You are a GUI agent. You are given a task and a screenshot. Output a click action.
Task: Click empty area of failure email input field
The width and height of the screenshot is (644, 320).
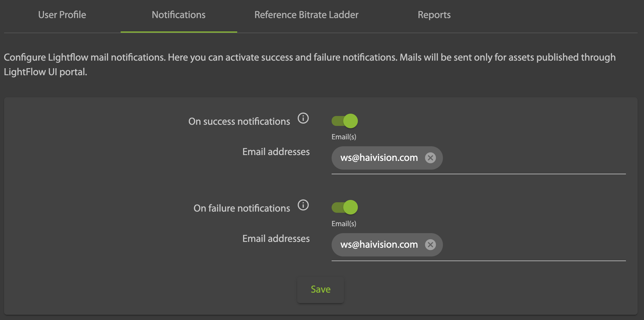coord(533,245)
